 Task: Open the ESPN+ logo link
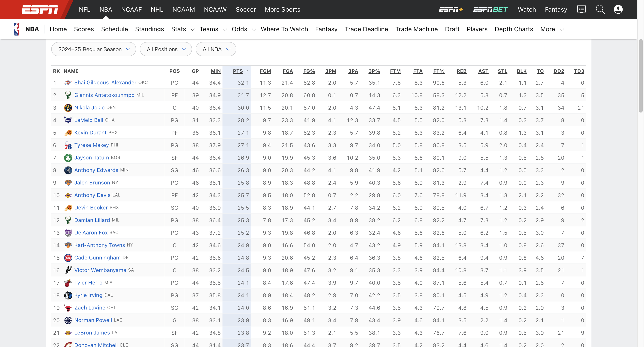pyautogui.click(x=451, y=9)
